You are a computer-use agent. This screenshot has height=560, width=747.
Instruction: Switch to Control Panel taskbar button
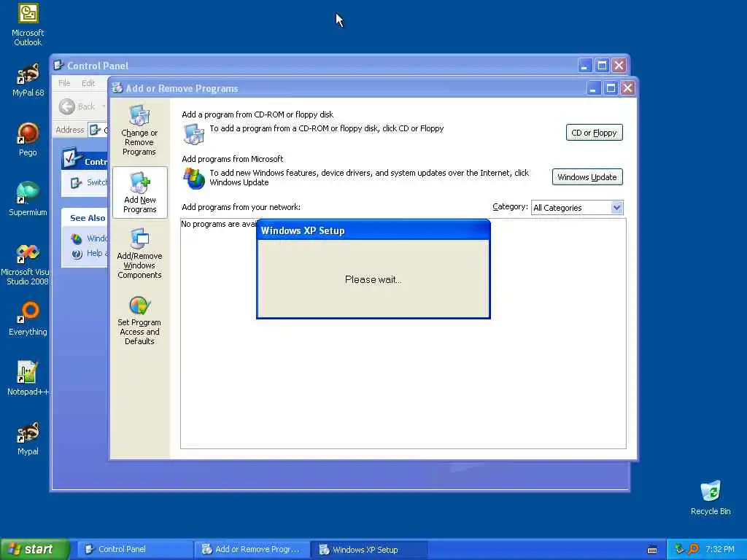click(x=135, y=550)
